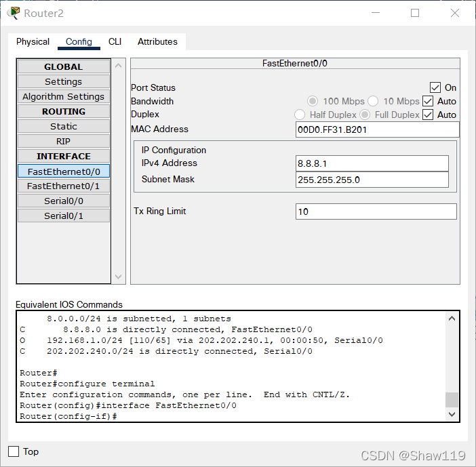The width and height of the screenshot is (476, 467).
Task: Click the 'interface FastEthernet0/0' command line
Action: pos(127,405)
